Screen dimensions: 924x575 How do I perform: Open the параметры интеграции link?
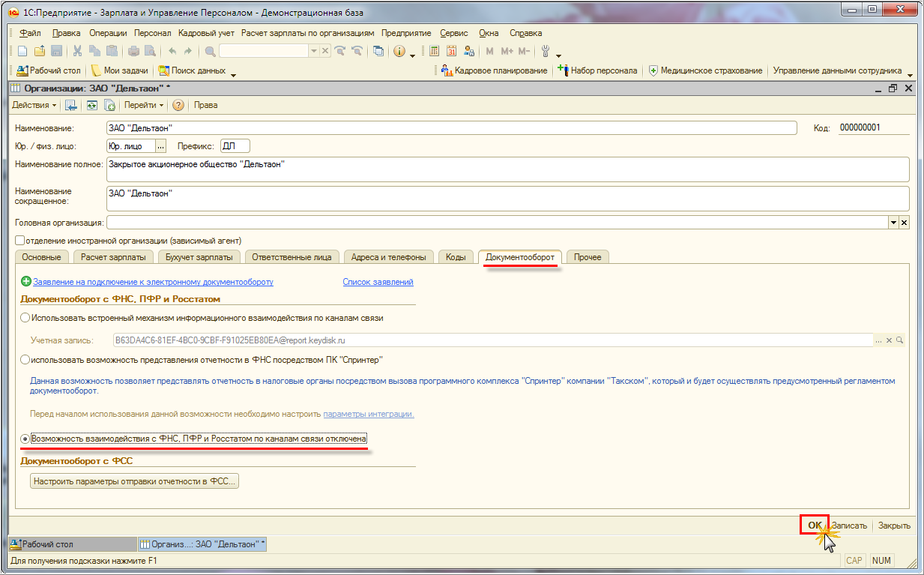click(x=369, y=414)
